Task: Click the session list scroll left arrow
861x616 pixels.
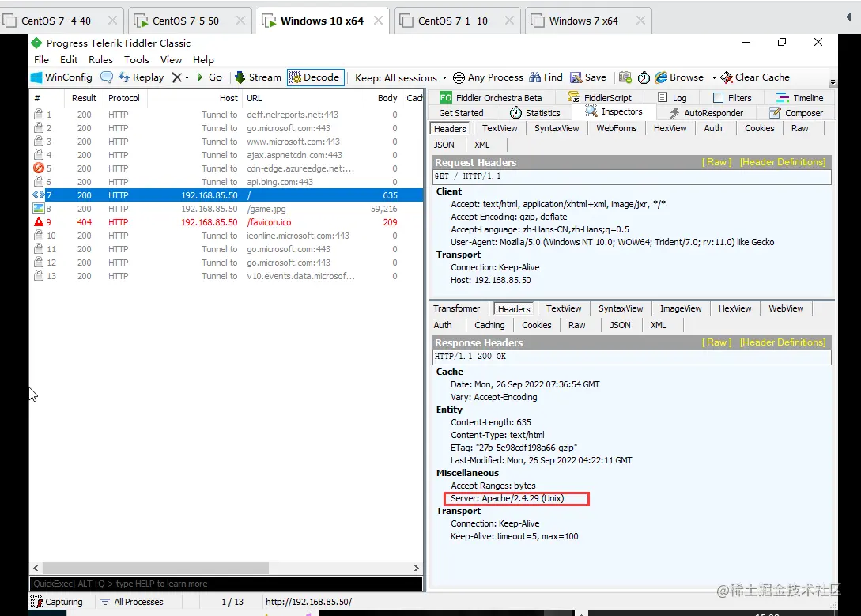Action: (x=36, y=569)
